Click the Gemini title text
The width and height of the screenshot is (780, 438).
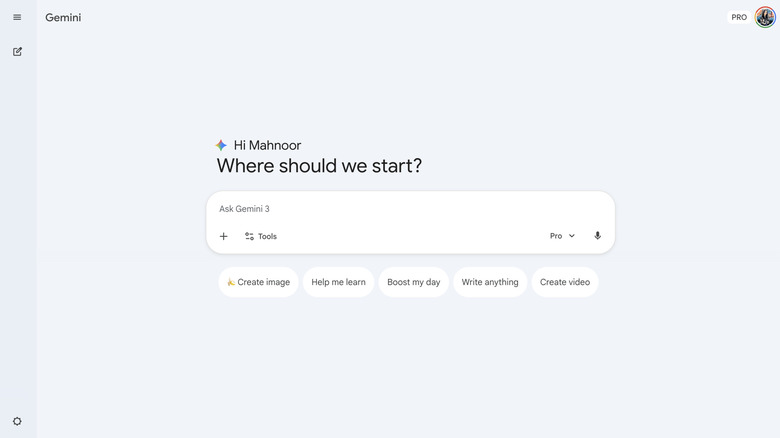tap(63, 17)
